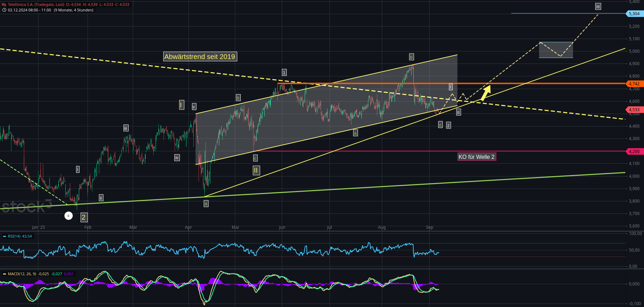This screenshot has width=644, height=307.
Task: Click the red 4,533 current price tag
Action: tap(634, 110)
